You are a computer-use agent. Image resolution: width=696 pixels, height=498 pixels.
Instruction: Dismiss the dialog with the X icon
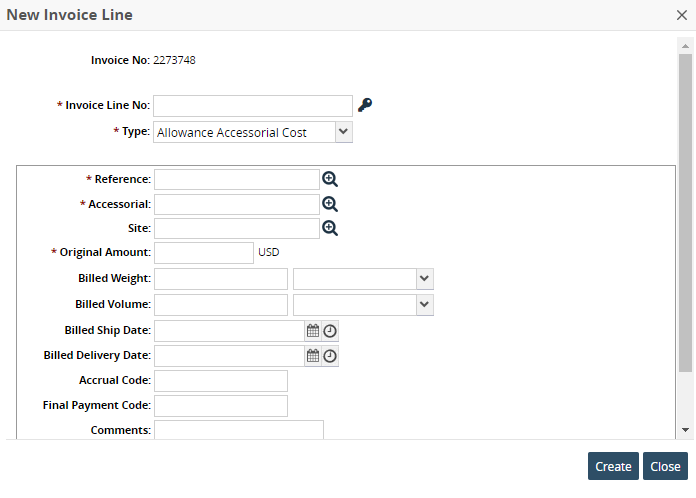[681, 15]
